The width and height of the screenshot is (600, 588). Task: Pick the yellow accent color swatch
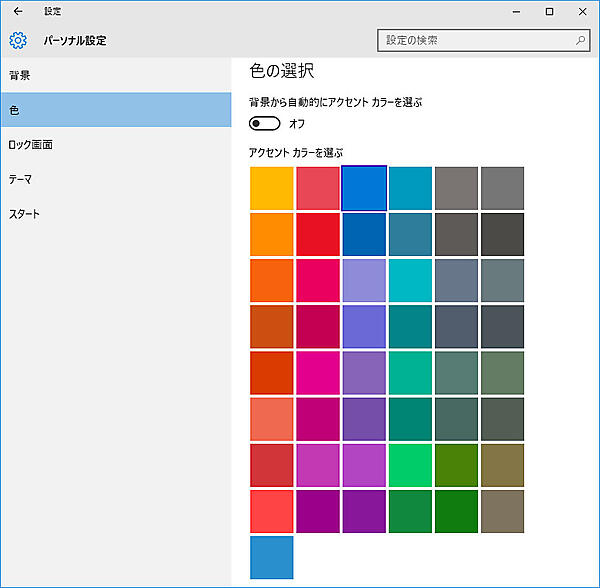point(272,188)
